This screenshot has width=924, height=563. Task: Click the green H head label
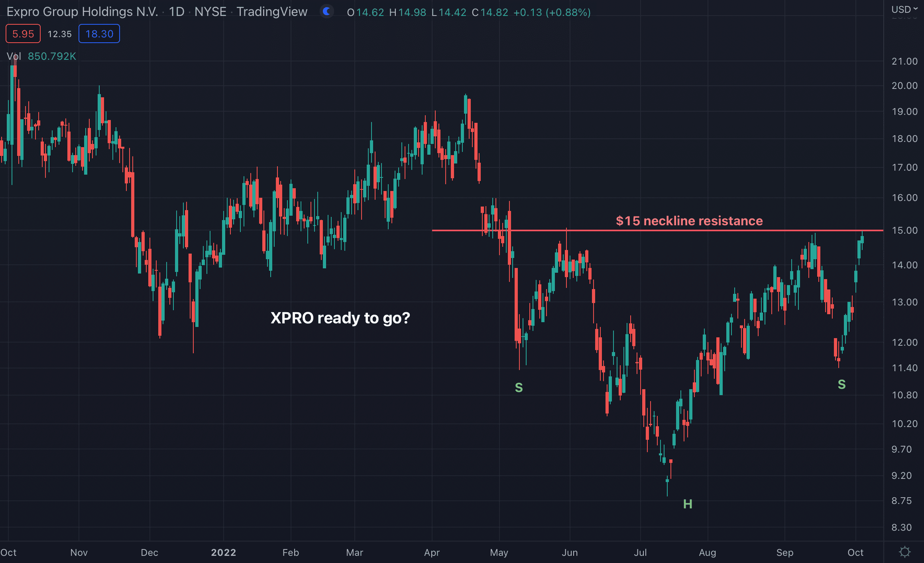(688, 504)
